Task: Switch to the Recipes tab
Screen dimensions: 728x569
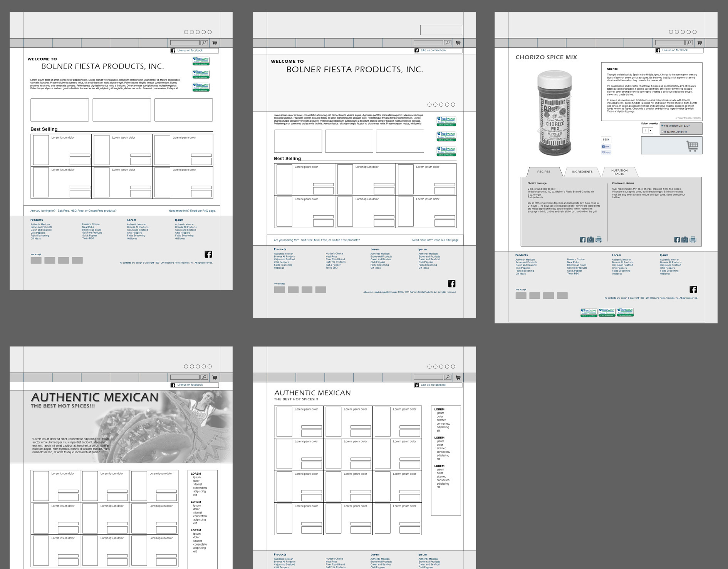Action: coord(543,172)
